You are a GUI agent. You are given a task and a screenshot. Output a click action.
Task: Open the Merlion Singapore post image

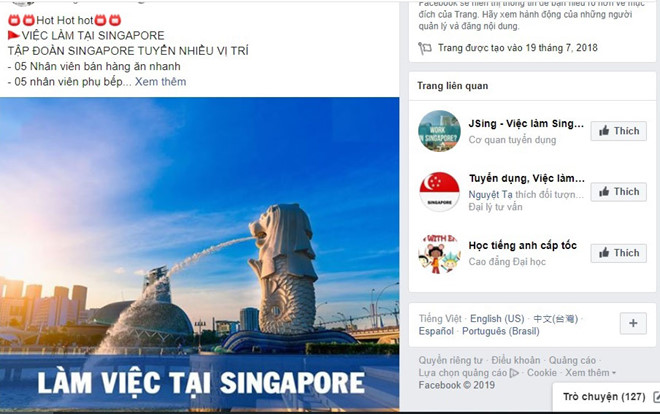200,254
